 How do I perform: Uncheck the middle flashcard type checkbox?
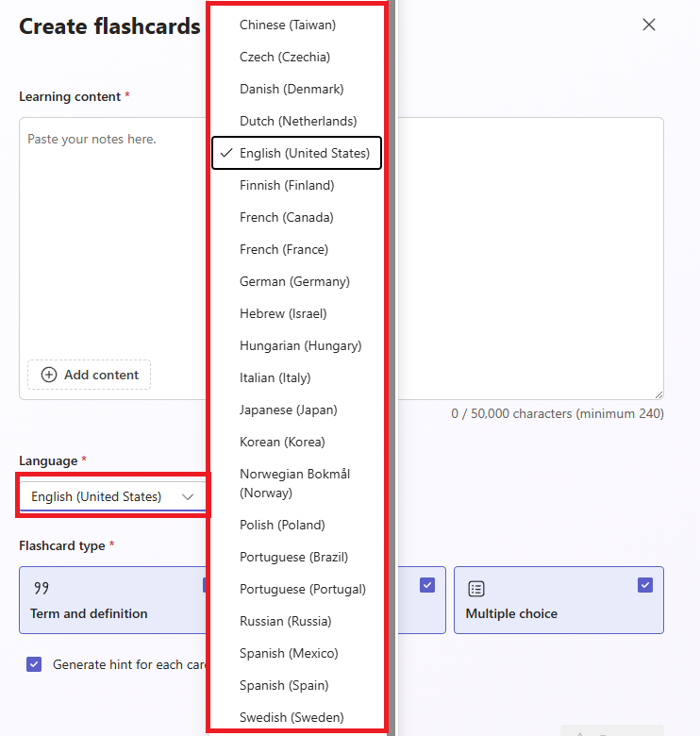pyautogui.click(x=427, y=585)
